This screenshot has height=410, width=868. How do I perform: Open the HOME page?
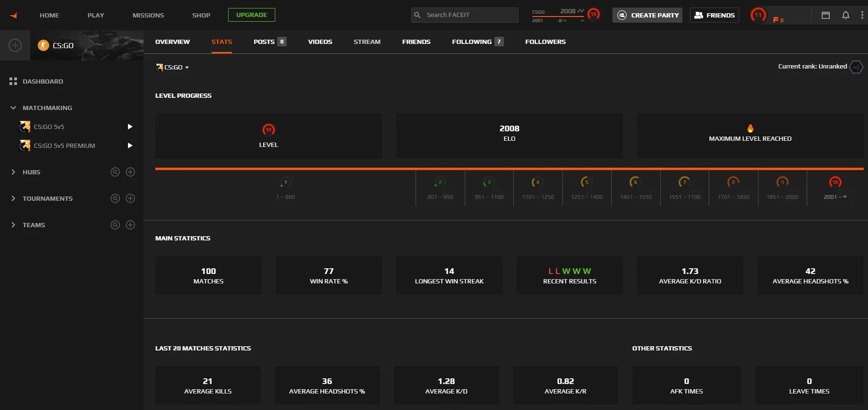coord(49,15)
